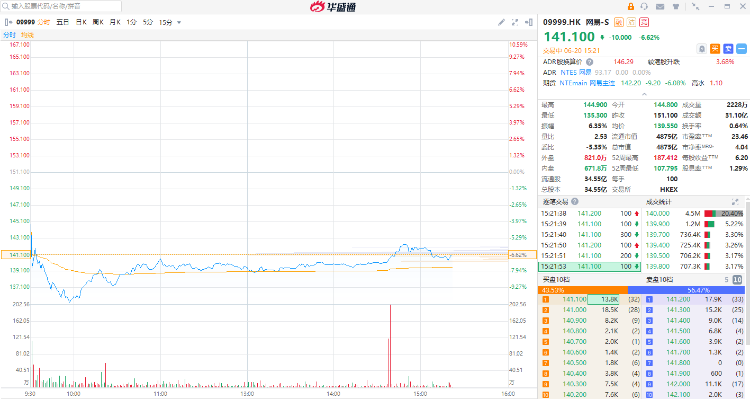Open tick-by-tick trades help icon

click(575, 202)
